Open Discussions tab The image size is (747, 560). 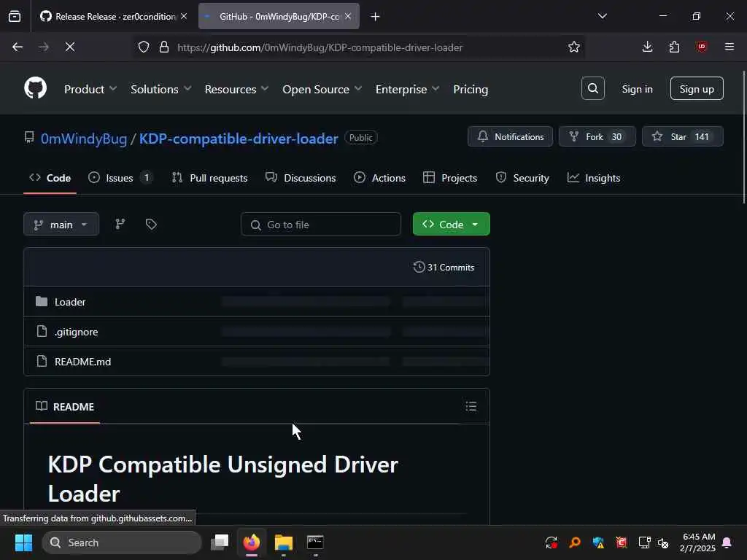click(301, 178)
